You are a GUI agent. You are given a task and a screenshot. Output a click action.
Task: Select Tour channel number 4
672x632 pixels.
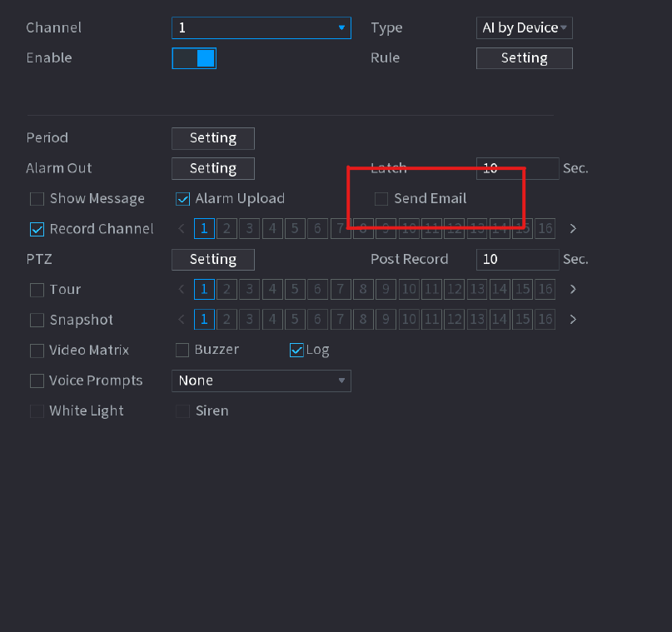[x=272, y=289]
